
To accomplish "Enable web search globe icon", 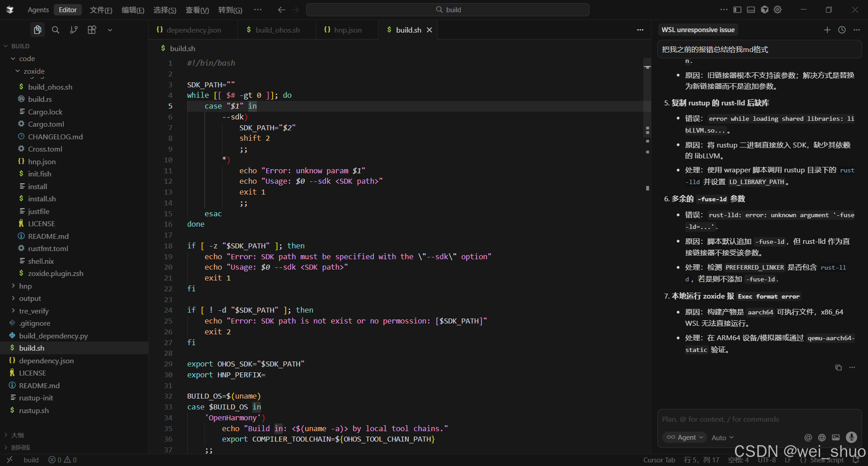I will click(x=822, y=437).
